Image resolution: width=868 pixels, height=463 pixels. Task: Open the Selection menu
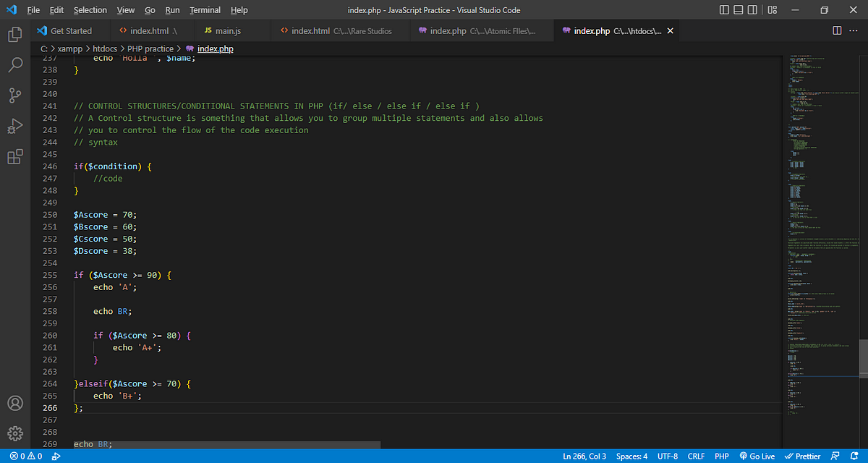pyautogui.click(x=90, y=10)
